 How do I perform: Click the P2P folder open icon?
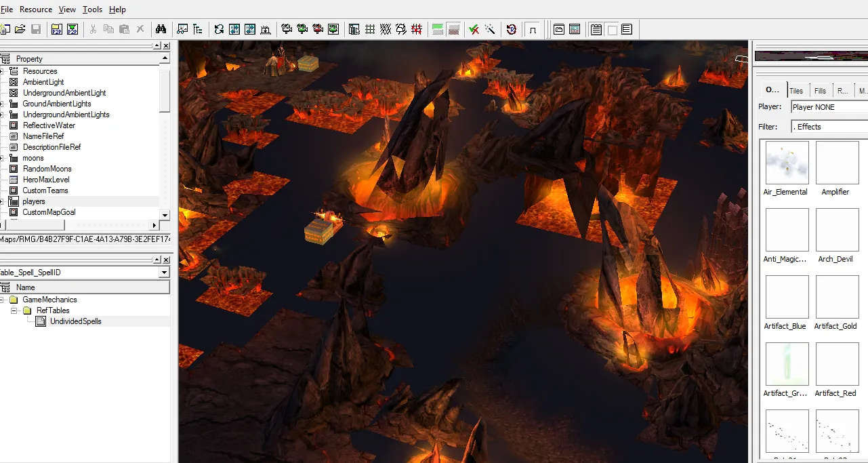(x=56, y=29)
